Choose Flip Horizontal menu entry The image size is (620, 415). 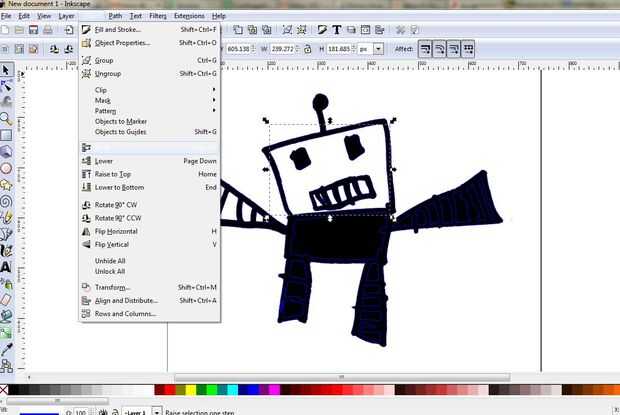click(x=149, y=231)
